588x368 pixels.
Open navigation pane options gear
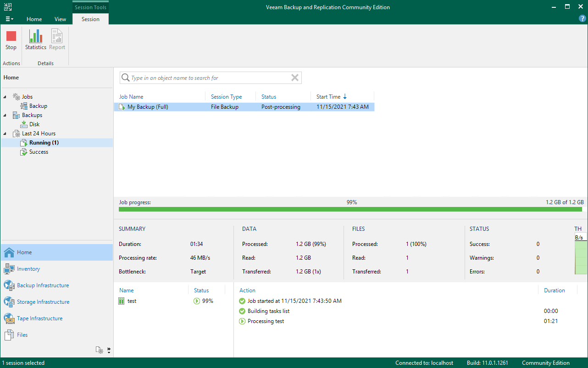point(100,350)
